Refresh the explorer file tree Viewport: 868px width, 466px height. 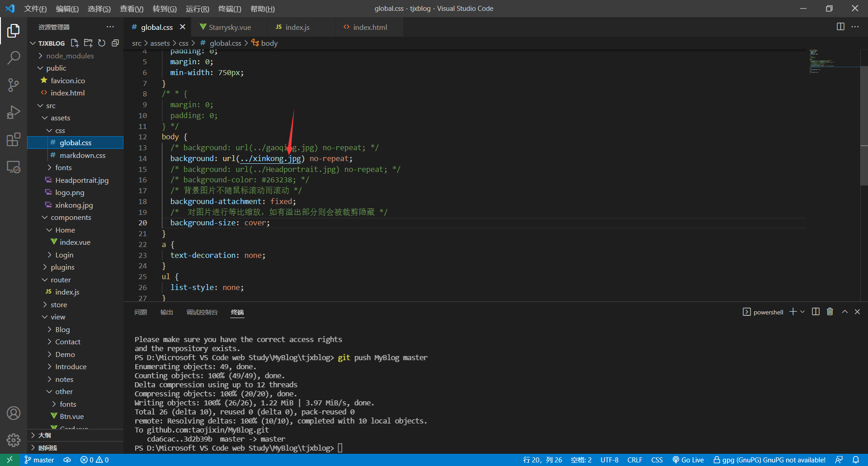(x=102, y=43)
